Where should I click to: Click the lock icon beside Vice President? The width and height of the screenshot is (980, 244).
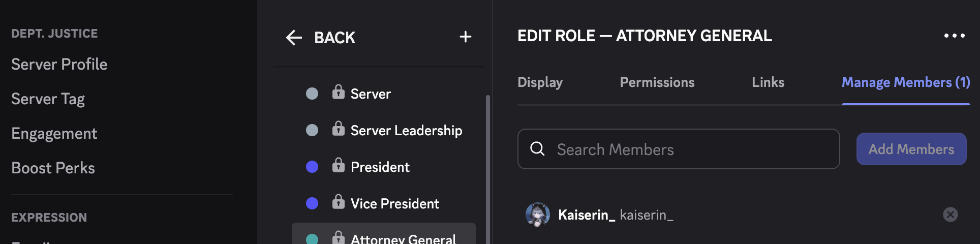[x=338, y=202]
